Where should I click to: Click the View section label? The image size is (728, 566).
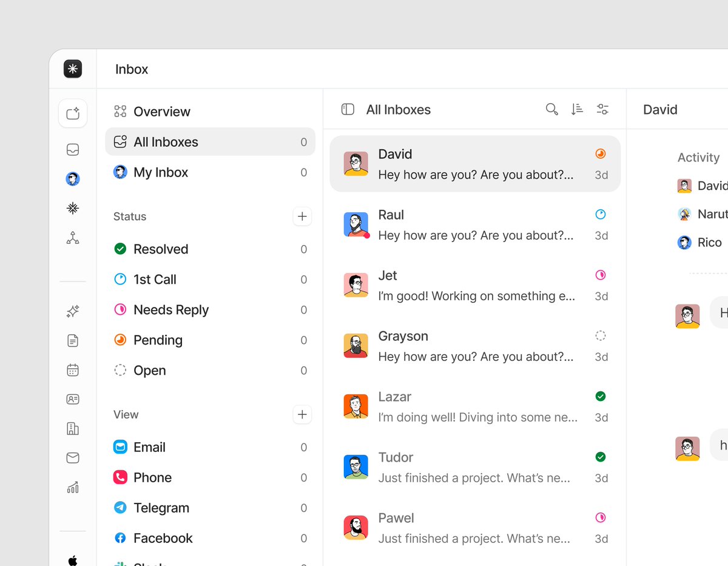point(126,415)
